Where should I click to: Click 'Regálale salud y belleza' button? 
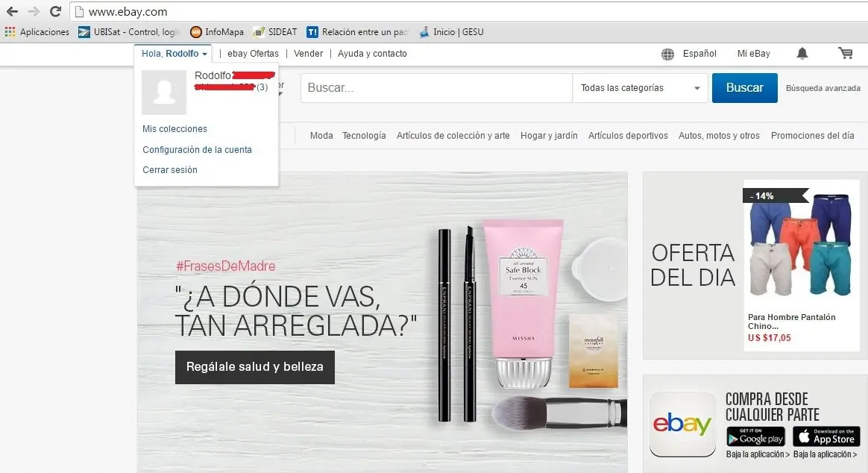[254, 366]
